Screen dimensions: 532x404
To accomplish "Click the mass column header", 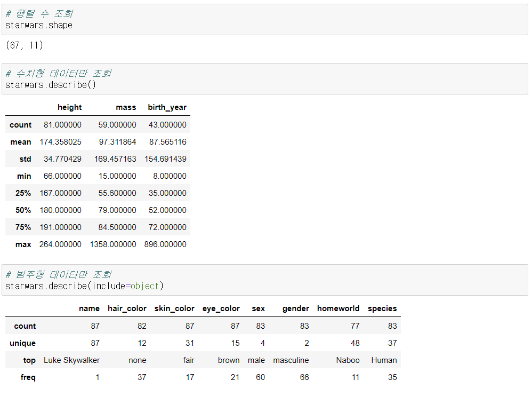I will pyautogui.click(x=126, y=107).
